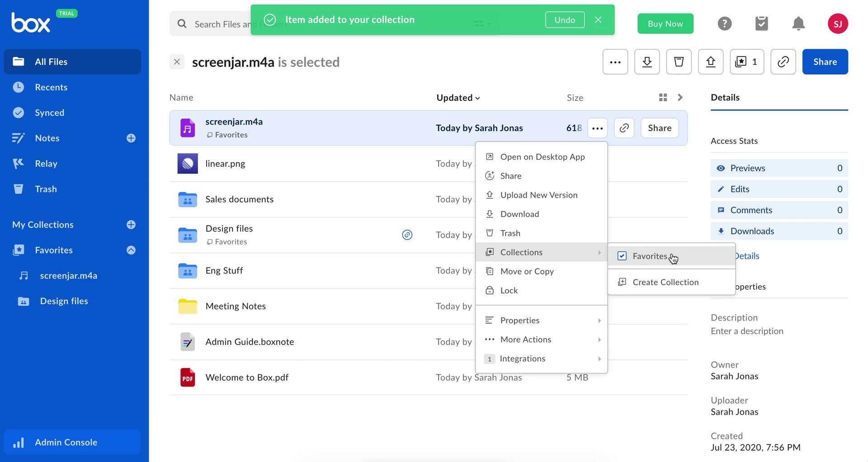The width and height of the screenshot is (868, 462).
Task: Dismiss the green notification banner
Action: click(598, 20)
